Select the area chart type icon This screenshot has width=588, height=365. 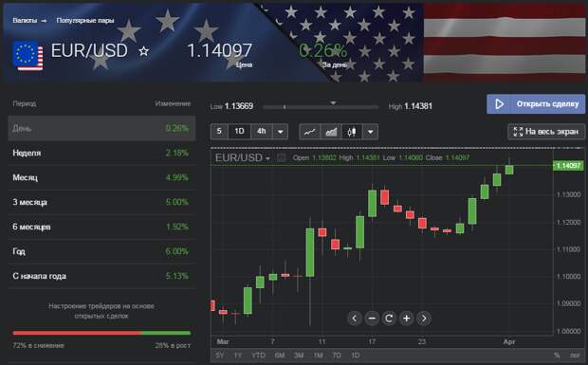click(331, 132)
